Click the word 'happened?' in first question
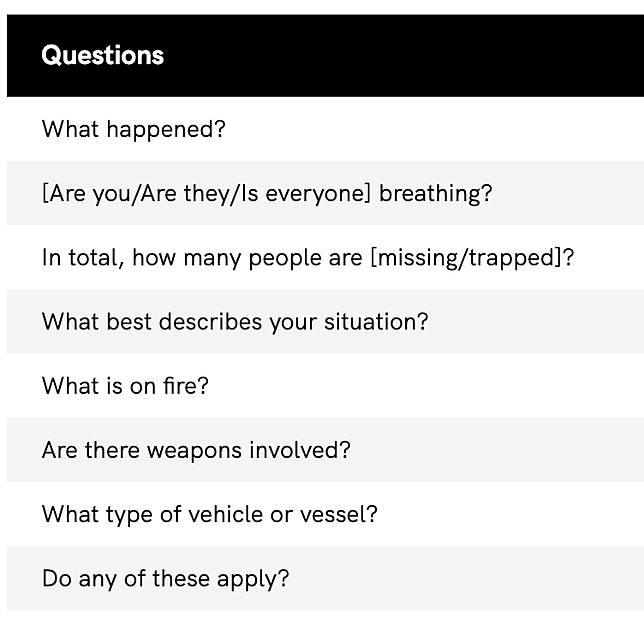This screenshot has height=630, width=644. (166, 130)
